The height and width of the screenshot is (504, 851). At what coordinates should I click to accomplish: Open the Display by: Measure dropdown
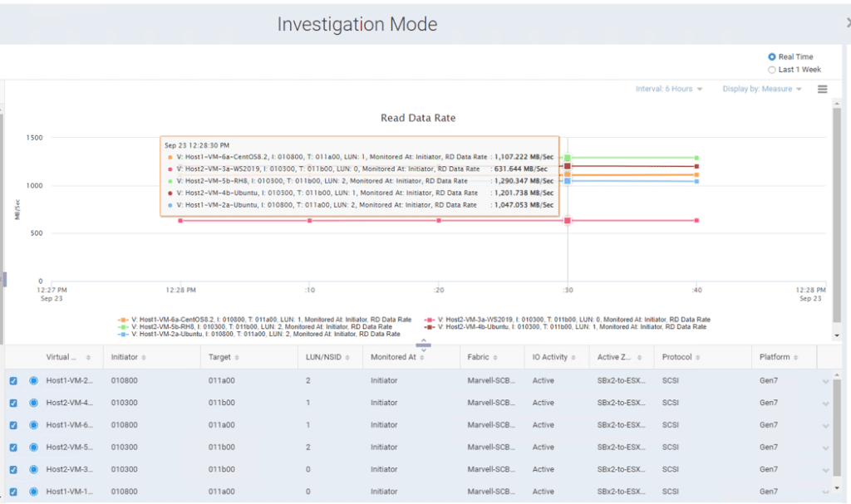tap(761, 89)
